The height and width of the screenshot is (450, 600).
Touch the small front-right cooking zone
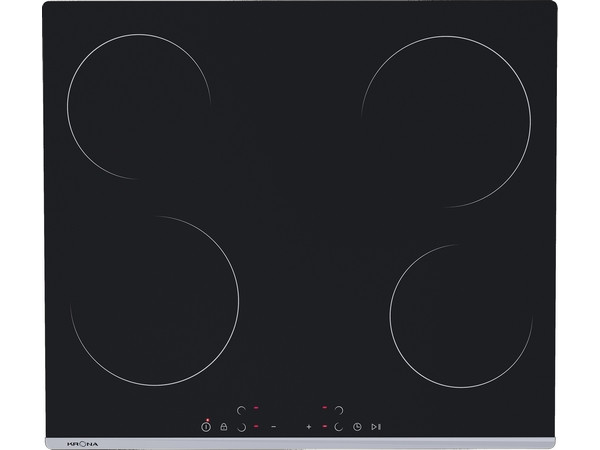(x=461, y=316)
